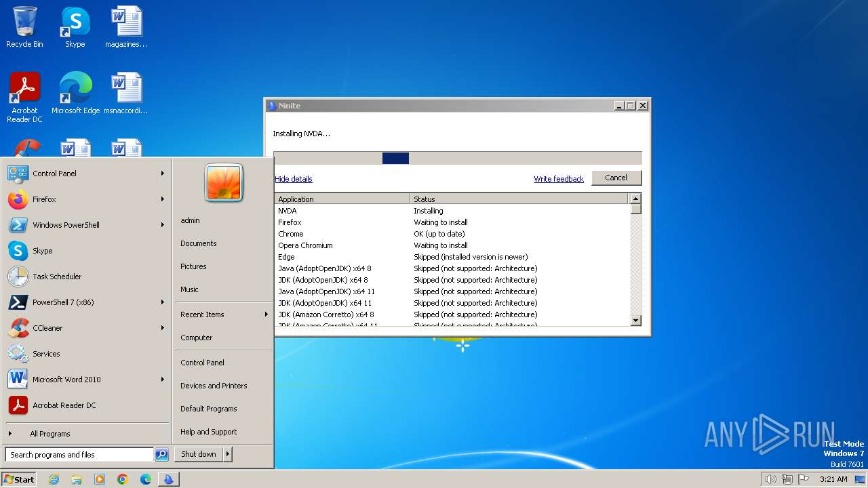
Task: Open Control Panel icon in Start menu
Action: pos(18,174)
